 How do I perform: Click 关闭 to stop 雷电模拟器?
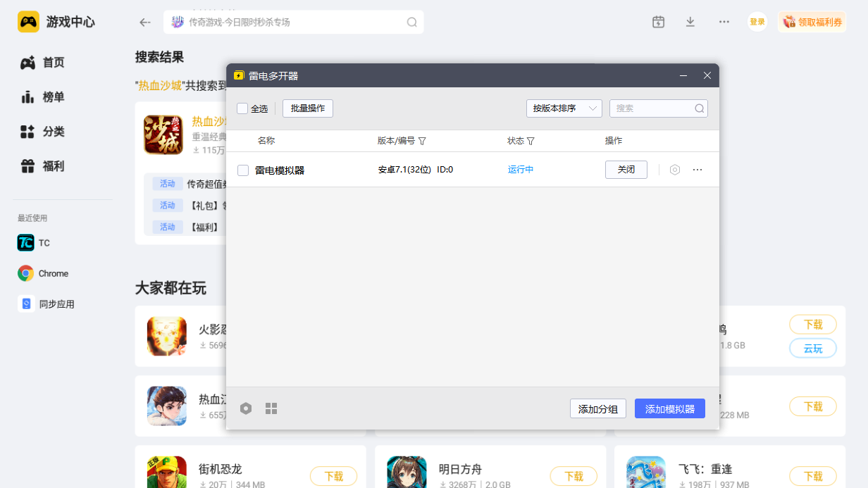[626, 169]
